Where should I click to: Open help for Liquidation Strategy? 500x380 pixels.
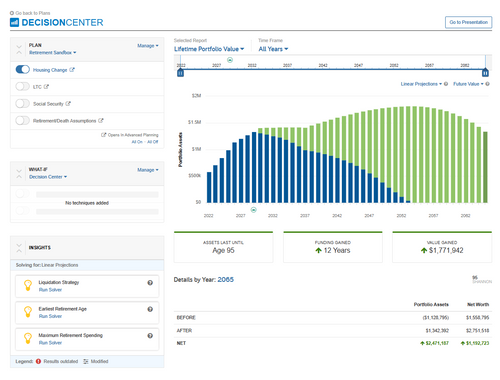click(150, 283)
